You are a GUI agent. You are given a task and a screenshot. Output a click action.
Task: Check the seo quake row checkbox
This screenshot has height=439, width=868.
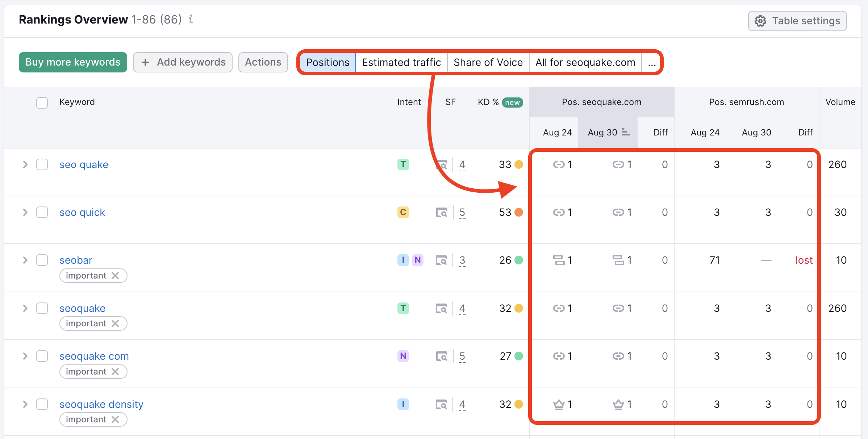click(42, 164)
